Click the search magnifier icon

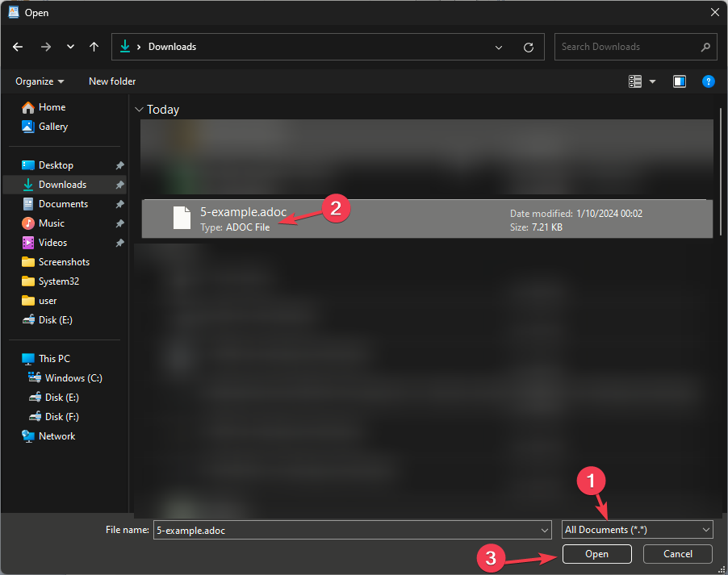pyautogui.click(x=705, y=47)
